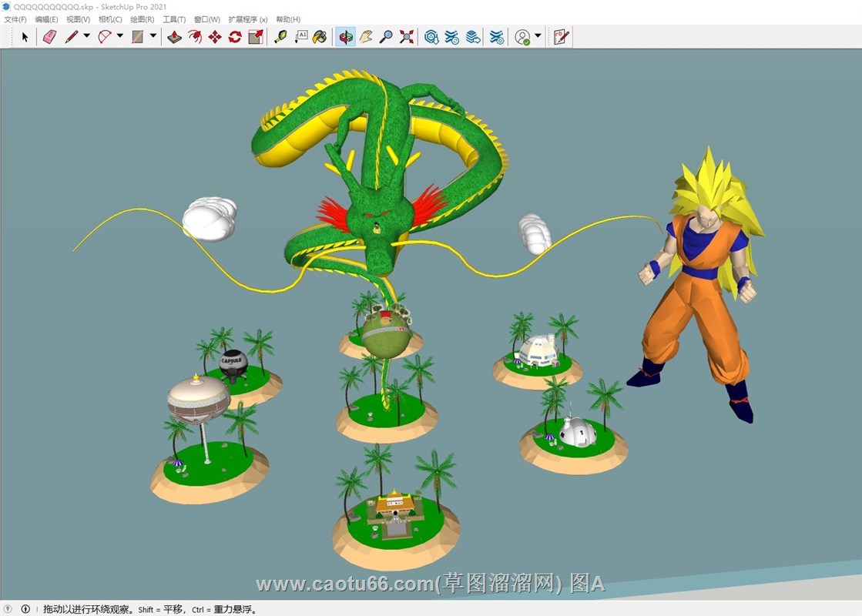Select the Arc tool
This screenshot has height=616, width=862.
point(105,38)
